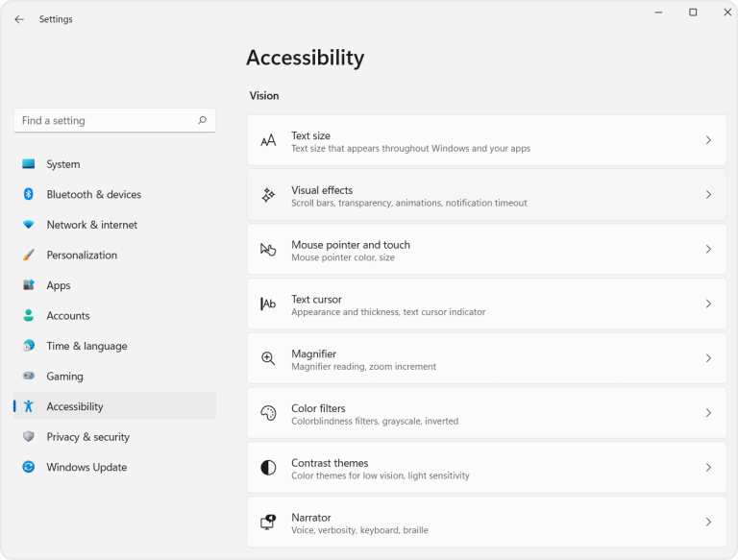Click the Time & language globe icon
Screen dimensions: 738x560
click(x=28, y=346)
